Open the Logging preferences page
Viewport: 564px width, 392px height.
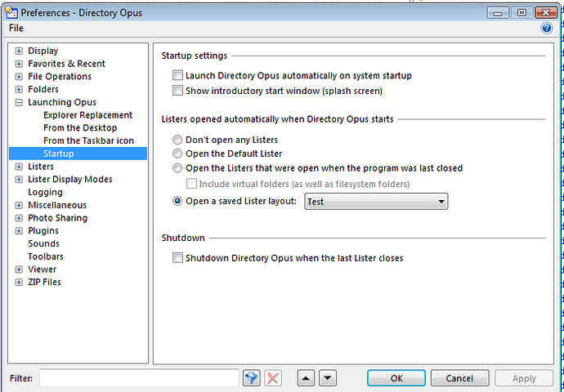(45, 192)
